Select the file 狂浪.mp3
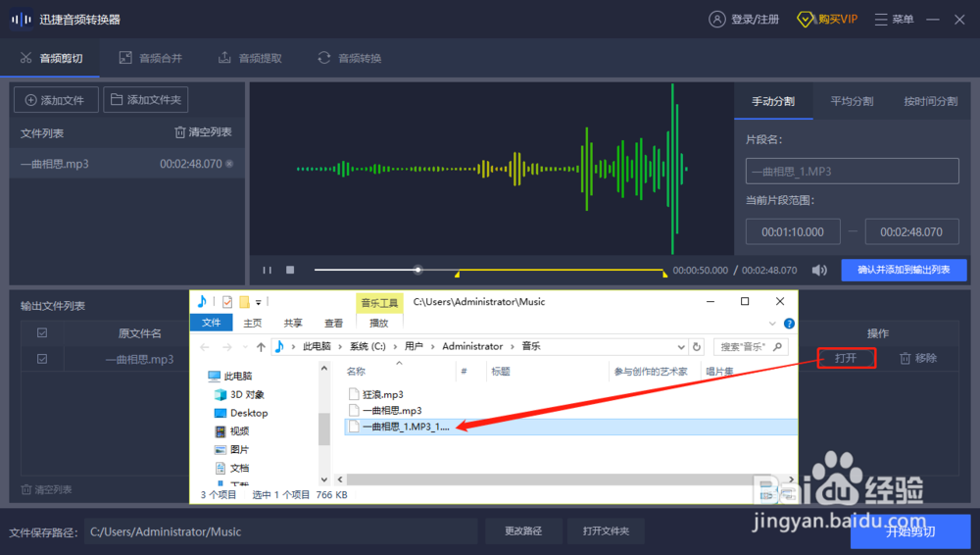The image size is (980, 555). pos(376,394)
